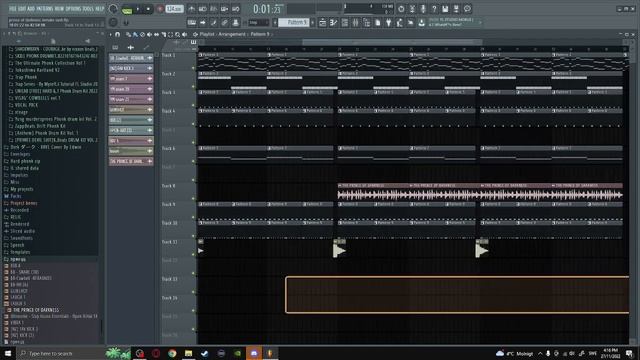Select the purple picker item third from top
This screenshot has height=360, width=640.
coord(131,78)
